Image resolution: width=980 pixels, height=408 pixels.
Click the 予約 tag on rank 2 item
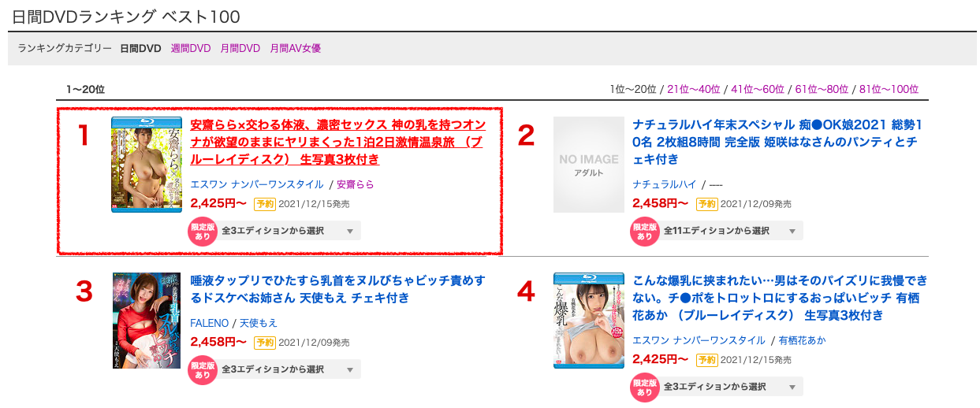click(x=706, y=204)
